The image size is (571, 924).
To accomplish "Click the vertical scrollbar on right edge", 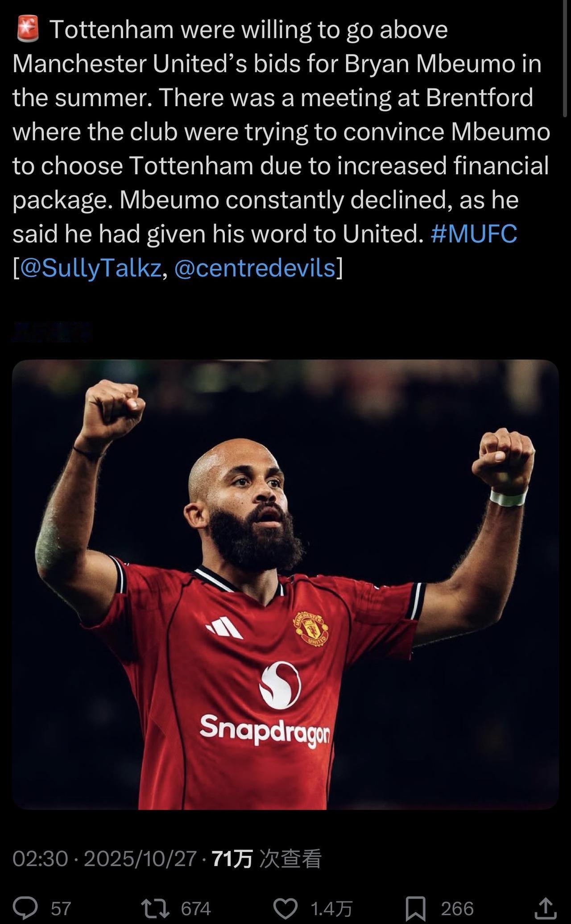I will [x=565, y=58].
